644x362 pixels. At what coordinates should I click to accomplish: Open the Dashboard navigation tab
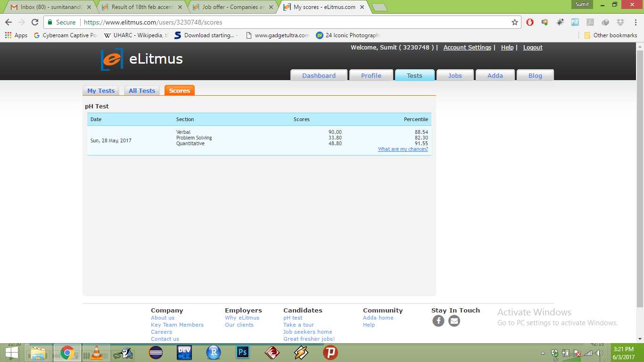319,75
